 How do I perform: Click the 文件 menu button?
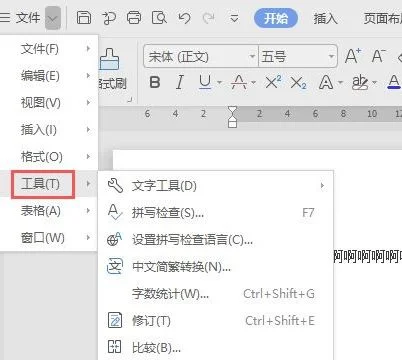[x=28, y=18]
